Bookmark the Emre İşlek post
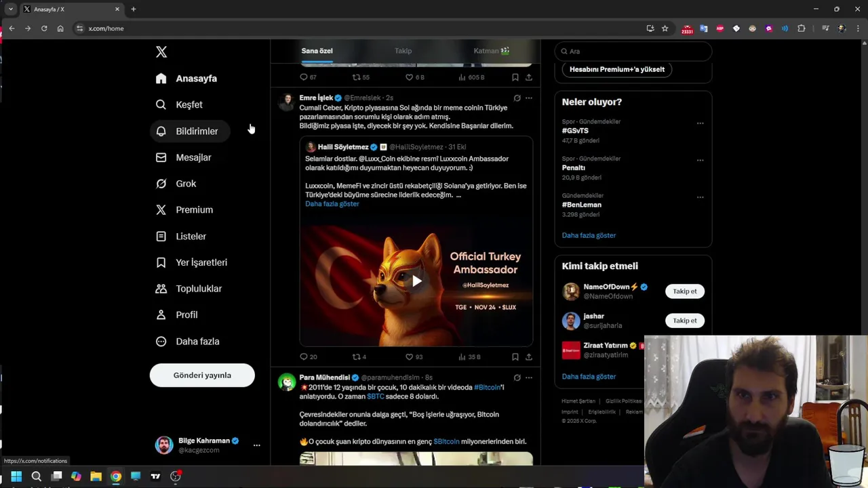The height and width of the screenshot is (488, 868). tap(515, 357)
